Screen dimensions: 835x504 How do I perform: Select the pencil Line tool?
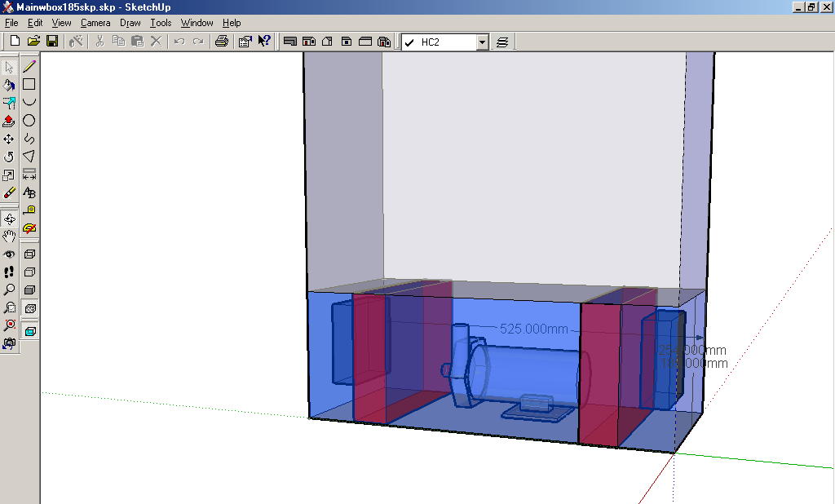[29, 66]
